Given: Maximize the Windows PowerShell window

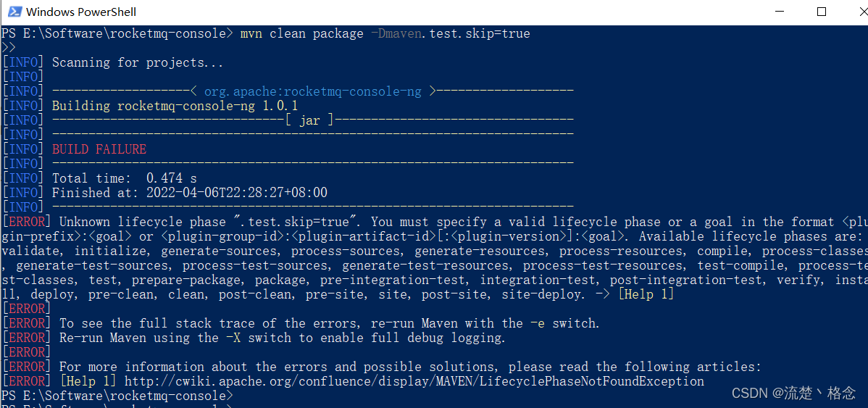Looking at the screenshot, I should tap(821, 12).
